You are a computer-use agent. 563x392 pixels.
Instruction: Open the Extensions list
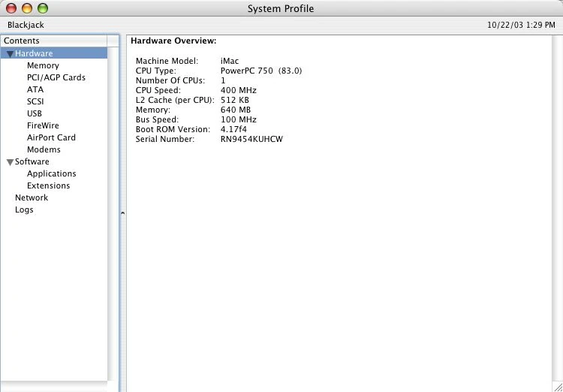[49, 185]
